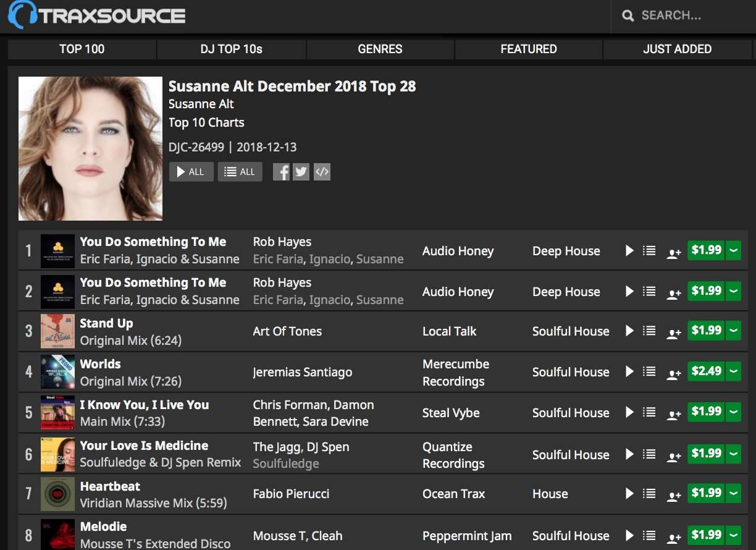The width and height of the screenshot is (756, 550).
Task: Expand purchase options for track number 1
Action: tap(733, 250)
